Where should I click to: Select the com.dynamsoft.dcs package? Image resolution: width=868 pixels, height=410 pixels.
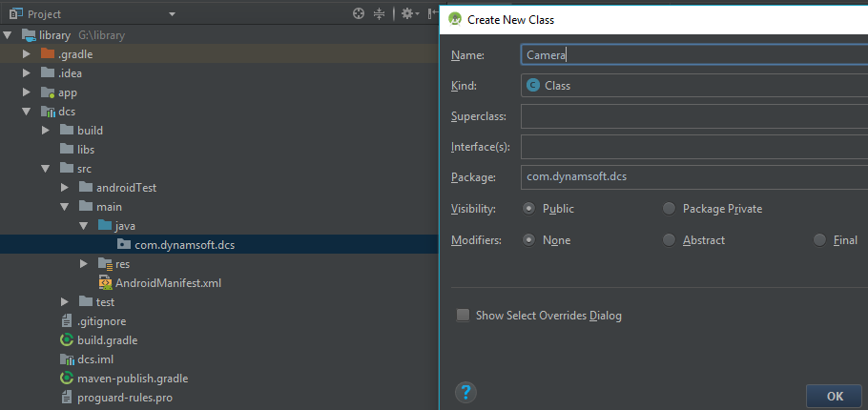(184, 245)
